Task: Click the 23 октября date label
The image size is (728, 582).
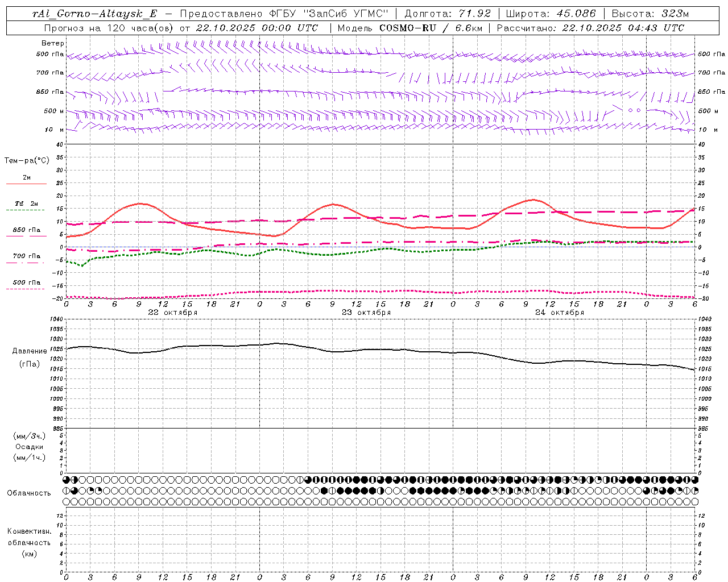Action: tap(366, 313)
